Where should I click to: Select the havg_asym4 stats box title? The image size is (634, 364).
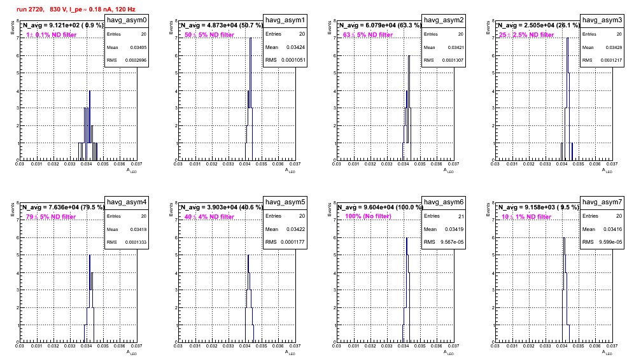point(127,202)
